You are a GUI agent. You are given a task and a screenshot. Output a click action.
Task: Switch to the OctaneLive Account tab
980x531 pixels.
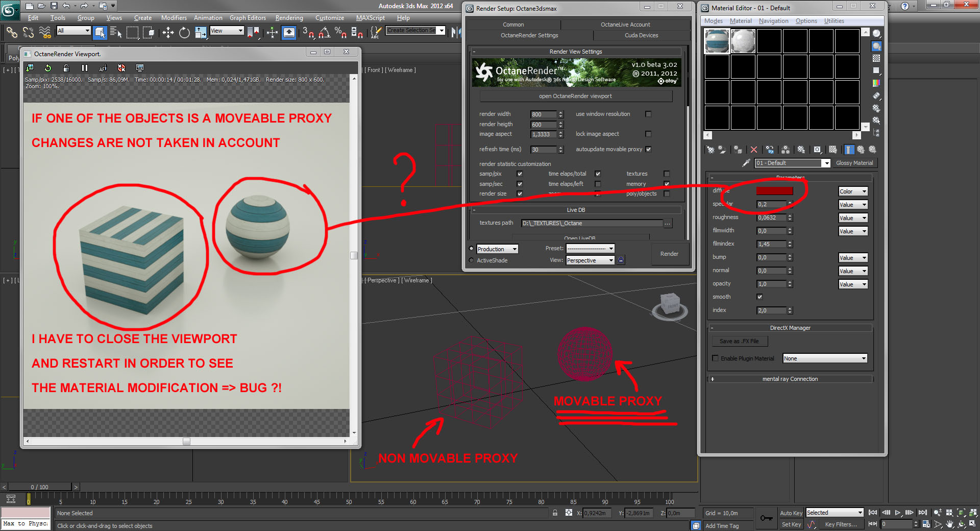(625, 25)
